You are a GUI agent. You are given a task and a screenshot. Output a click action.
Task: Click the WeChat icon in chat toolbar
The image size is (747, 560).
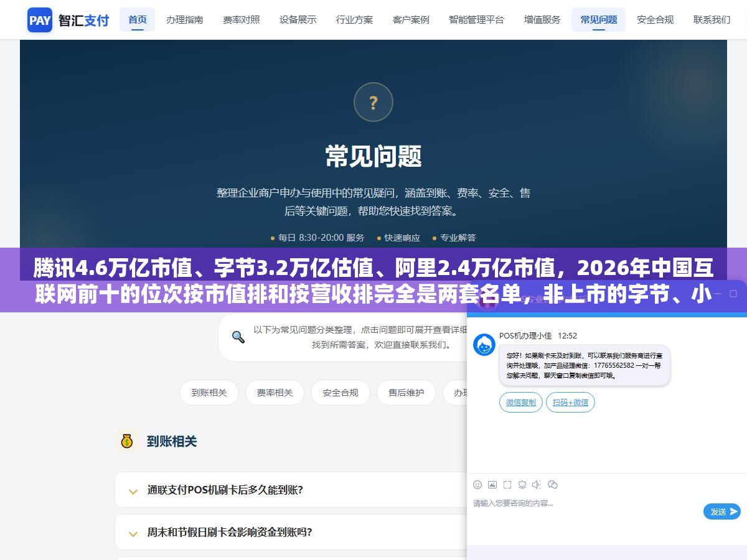coord(553,484)
